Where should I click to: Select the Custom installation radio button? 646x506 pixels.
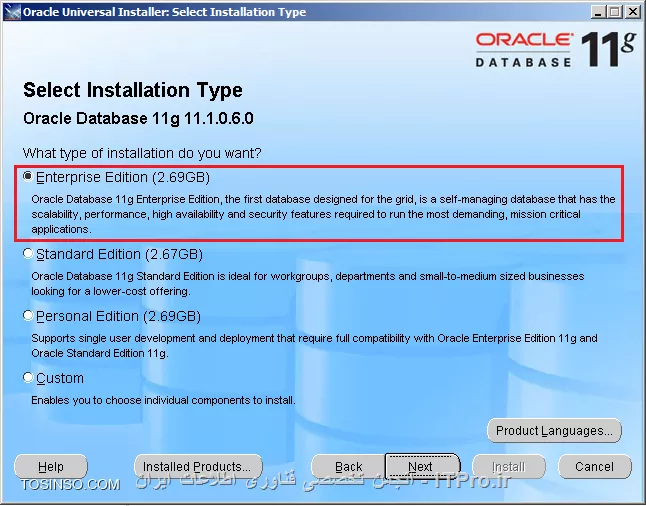(x=28, y=377)
